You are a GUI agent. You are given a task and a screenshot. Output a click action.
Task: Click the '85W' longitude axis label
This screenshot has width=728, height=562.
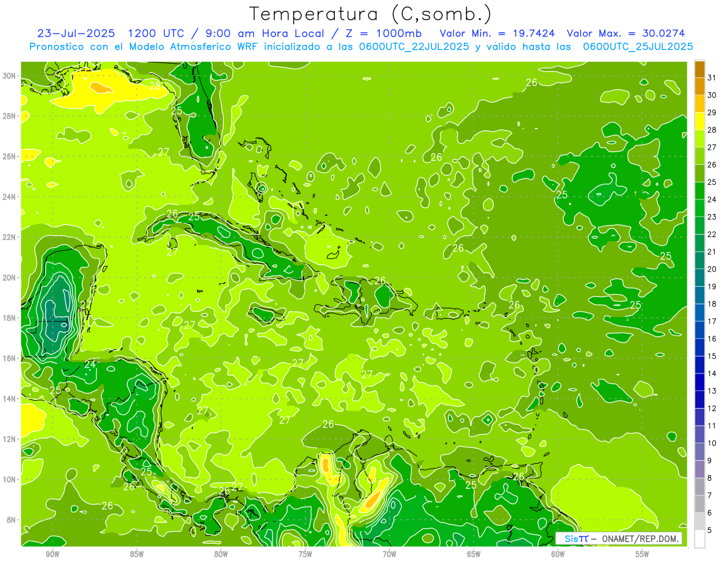(136, 555)
